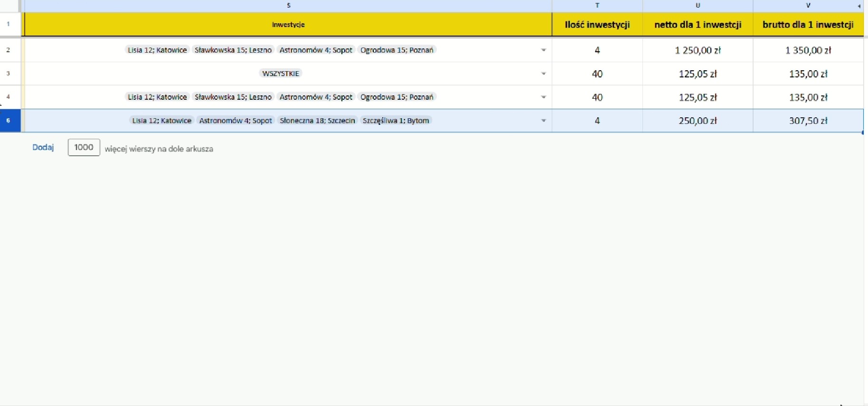Viewport: 868px width, 406px height.
Task: Click the Ilość inwestycji header cell
Action: pos(597,24)
